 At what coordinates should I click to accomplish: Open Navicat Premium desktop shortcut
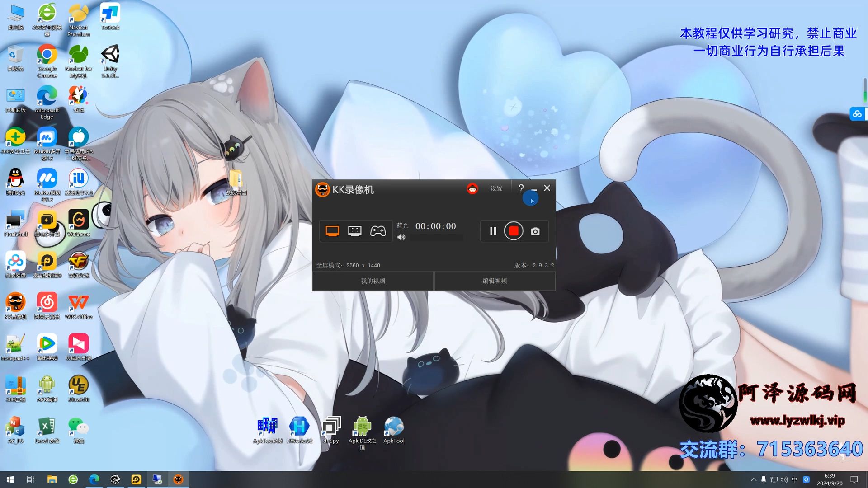[79, 20]
